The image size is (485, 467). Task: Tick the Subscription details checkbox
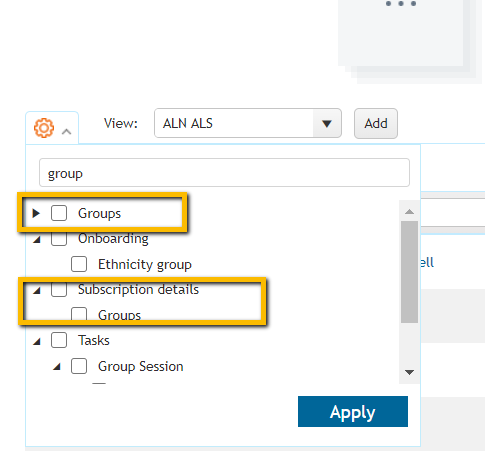pyautogui.click(x=59, y=289)
